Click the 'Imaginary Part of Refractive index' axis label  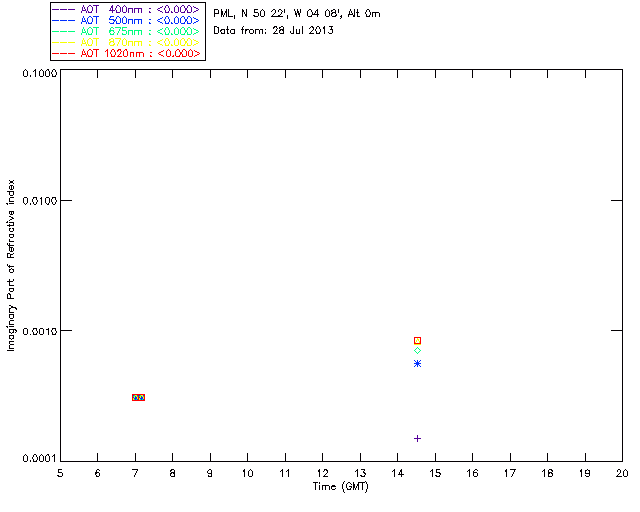point(11,265)
